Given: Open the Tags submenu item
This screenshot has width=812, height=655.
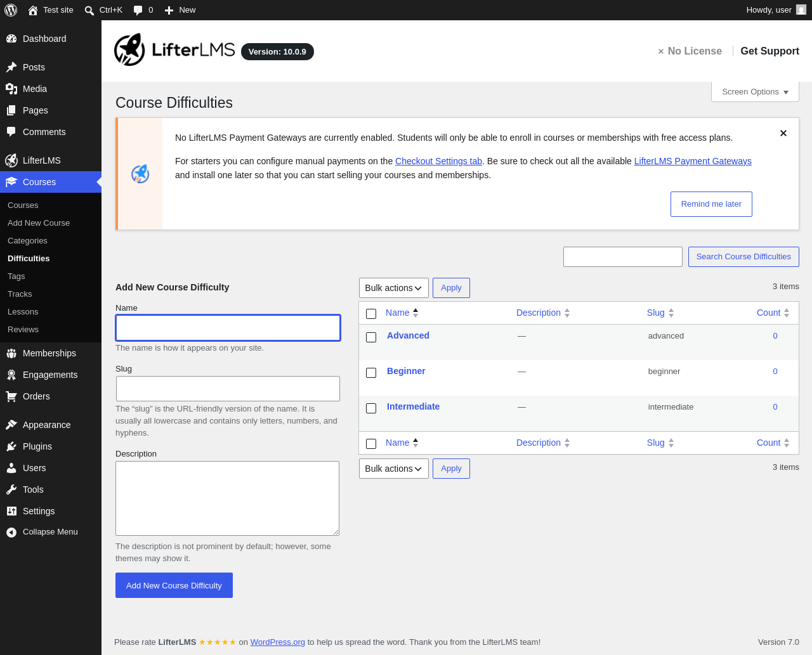Looking at the screenshot, I should click(16, 276).
